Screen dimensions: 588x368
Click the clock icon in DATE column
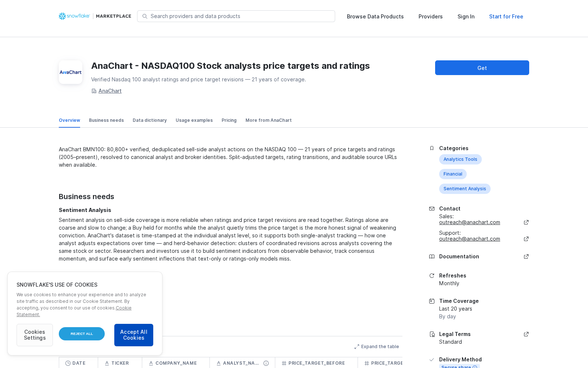click(x=68, y=363)
